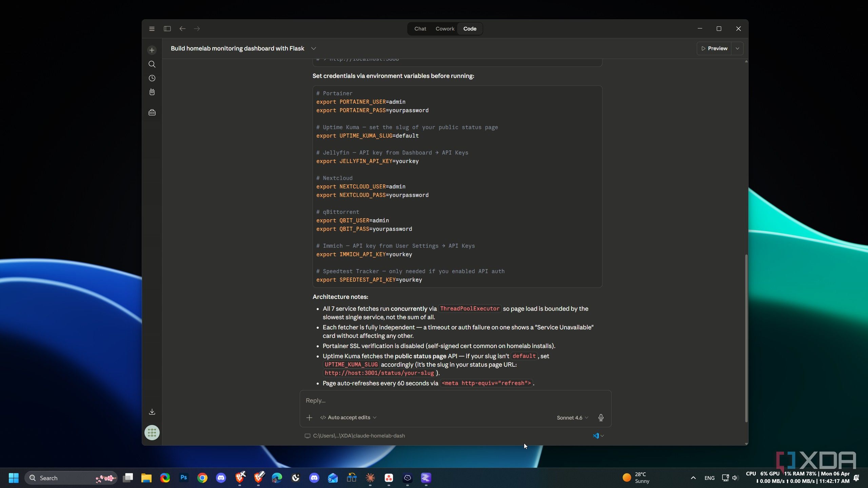Click the download icon in the sidebar
Screen dimensions: 868x488
[152, 412]
